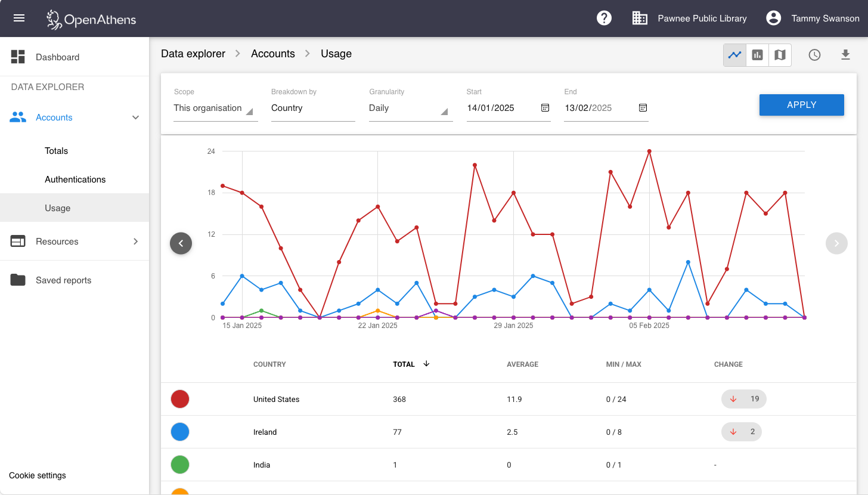Viewport: 868px width, 495px height.
Task: Select the line chart view toggle
Action: pyautogui.click(x=734, y=55)
